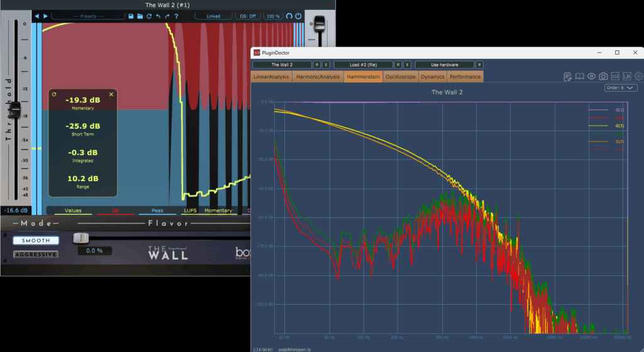Switch to the Oscilloscope tab
Screen dimensions: 644x352
click(x=401, y=77)
